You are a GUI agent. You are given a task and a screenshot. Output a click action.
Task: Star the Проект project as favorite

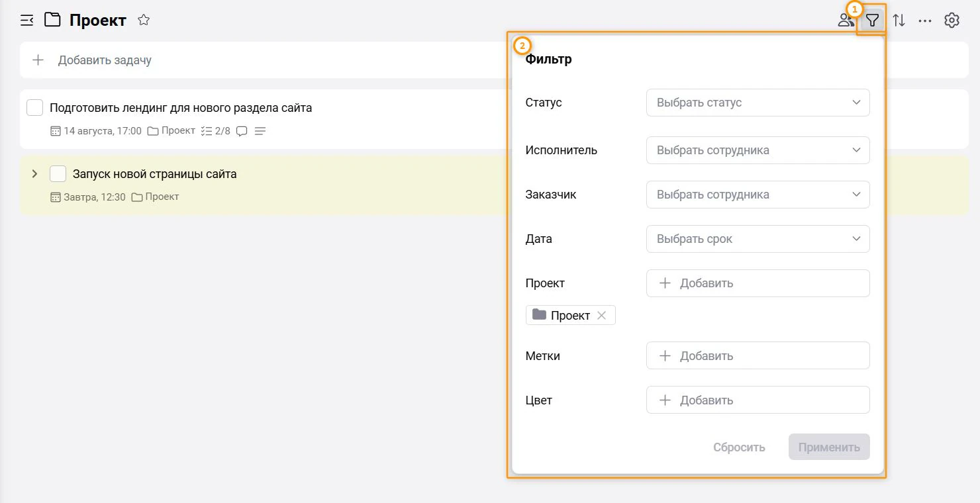coord(144,20)
